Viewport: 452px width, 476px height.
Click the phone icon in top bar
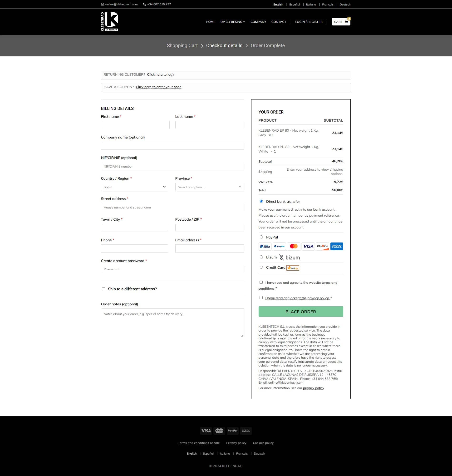pos(144,4)
